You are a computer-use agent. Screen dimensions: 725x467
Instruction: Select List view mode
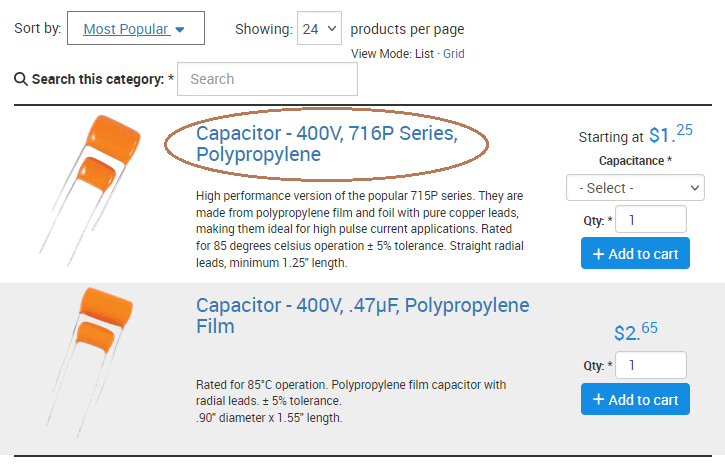tap(424, 54)
